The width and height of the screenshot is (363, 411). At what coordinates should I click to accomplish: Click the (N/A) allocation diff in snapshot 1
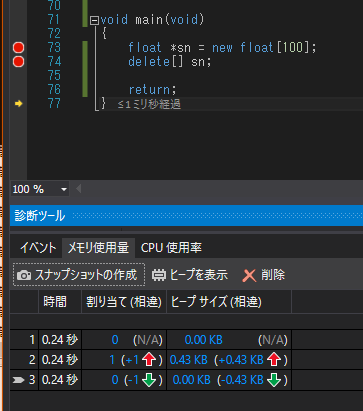148,340
